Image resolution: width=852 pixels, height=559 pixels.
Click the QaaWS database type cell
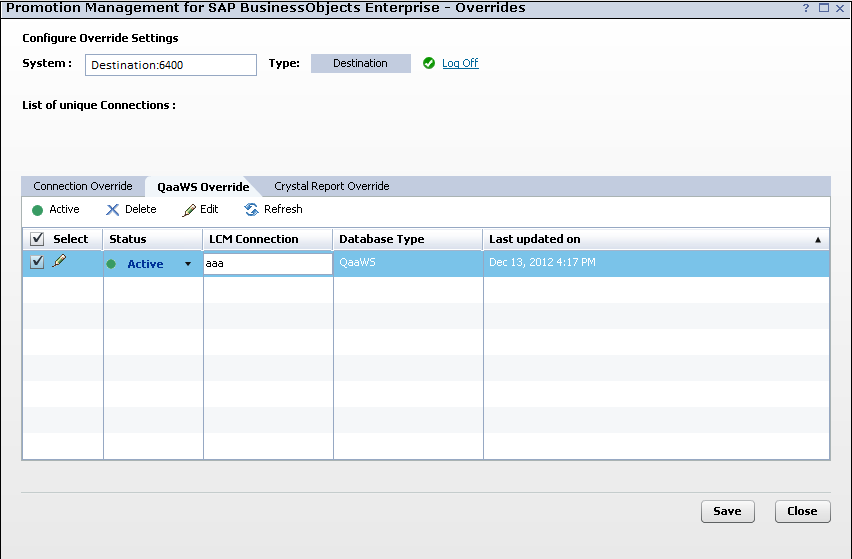[408, 263]
